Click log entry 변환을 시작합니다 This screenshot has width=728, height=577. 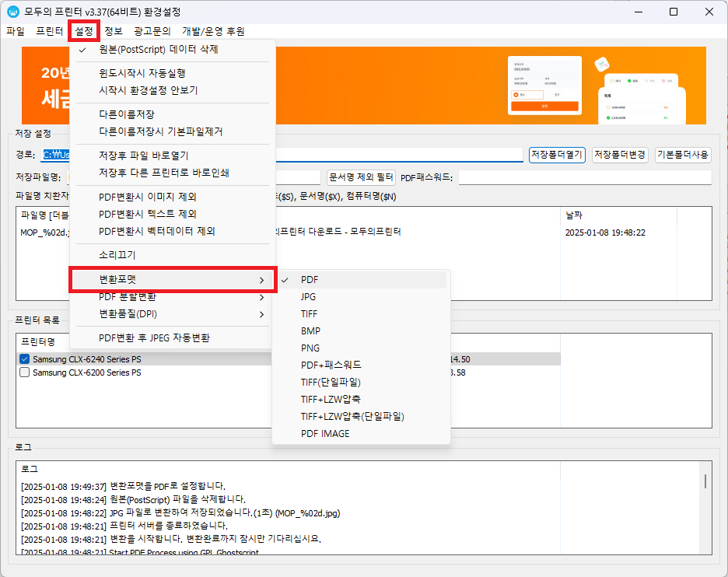(171, 539)
